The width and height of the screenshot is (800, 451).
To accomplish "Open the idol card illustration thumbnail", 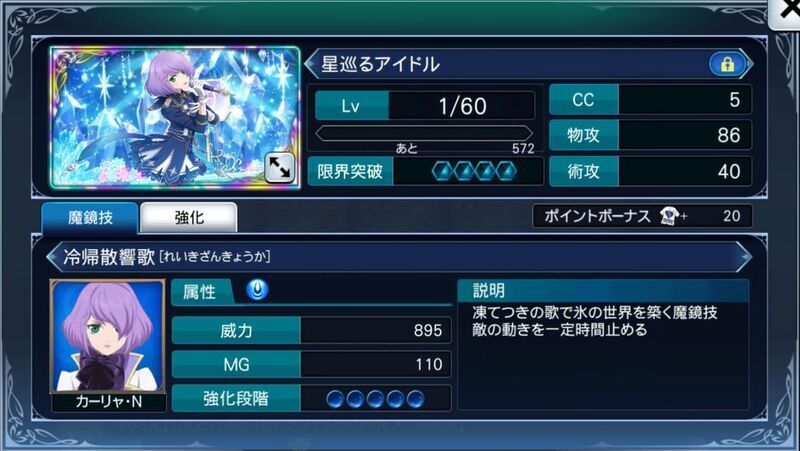I will click(175, 118).
